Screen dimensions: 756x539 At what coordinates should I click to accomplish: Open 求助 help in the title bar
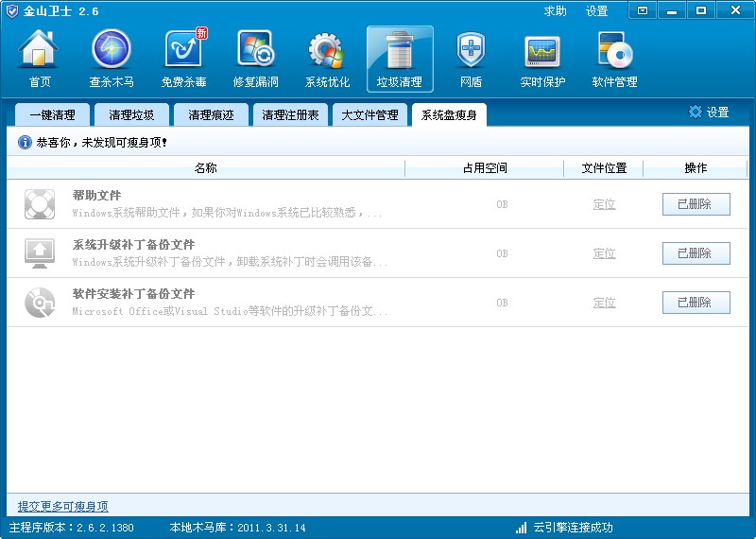point(555,10)
